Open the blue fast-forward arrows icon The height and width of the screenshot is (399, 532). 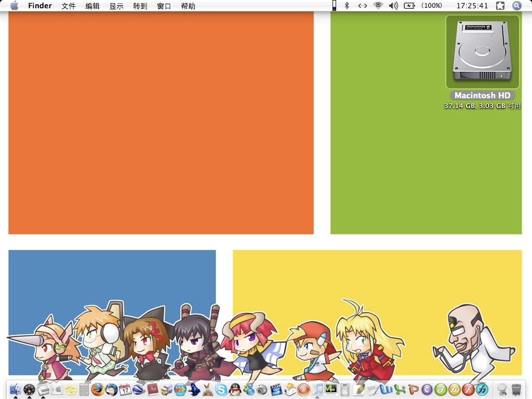(x=180, y=389)
